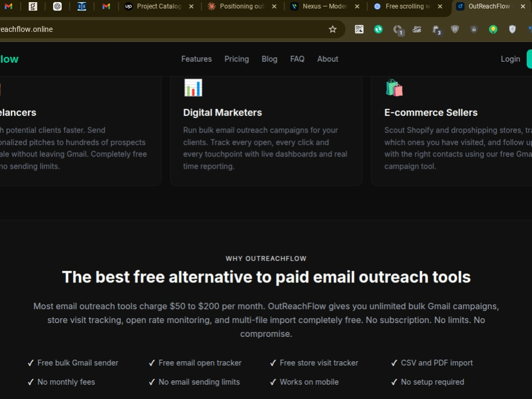Close the Nexus tab

(x=357, y=6)
